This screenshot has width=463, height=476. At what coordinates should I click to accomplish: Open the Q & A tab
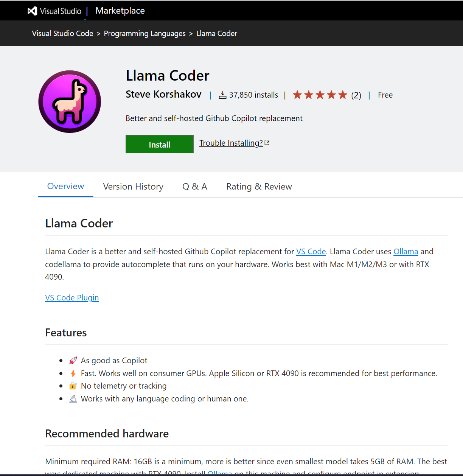pos(194,186)
